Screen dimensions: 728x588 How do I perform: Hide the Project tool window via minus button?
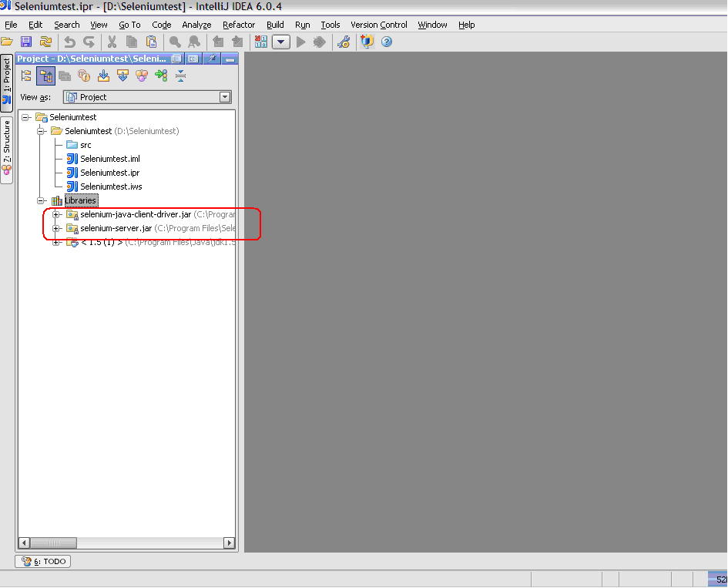pyautogui.click(x=230, y=59)
